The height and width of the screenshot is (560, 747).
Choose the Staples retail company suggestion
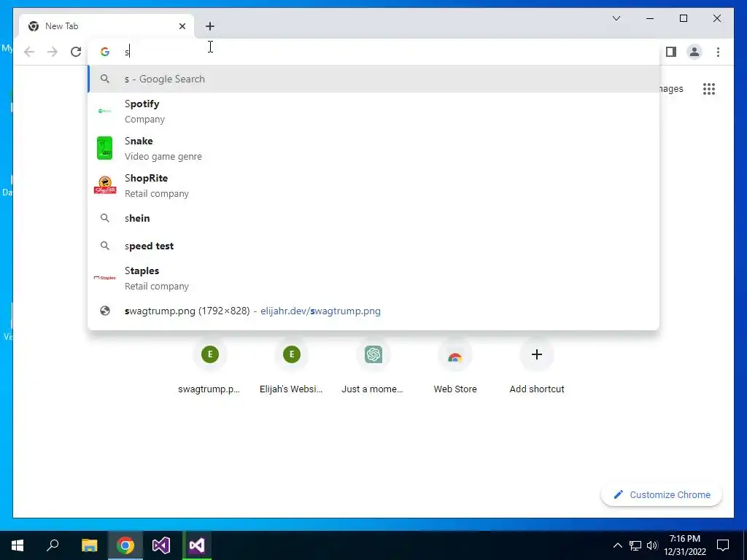374,278
